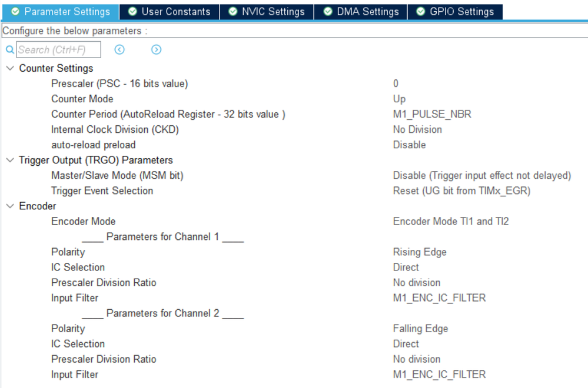Select auto-reload preload Disable value
The height and width of the screenshot is (388, 588).
click(x=409, y=145)
